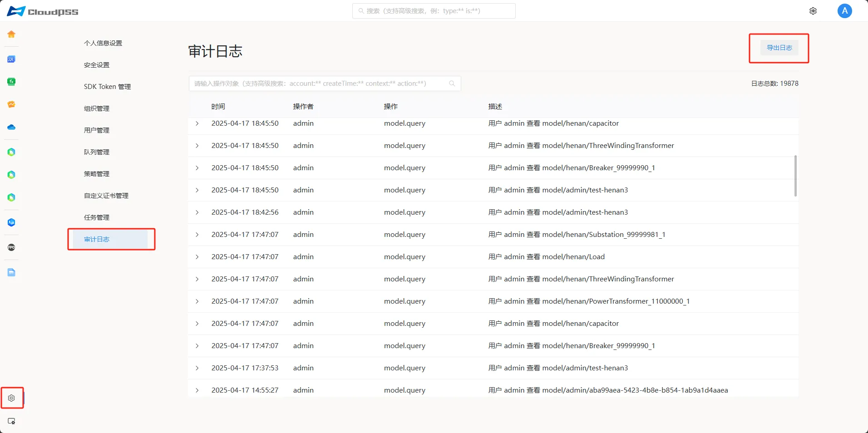Viewport: 868px width, 433px height.
Task: Open the user avatar A menu
Action: pyautogui.click(x=844, y=11)
